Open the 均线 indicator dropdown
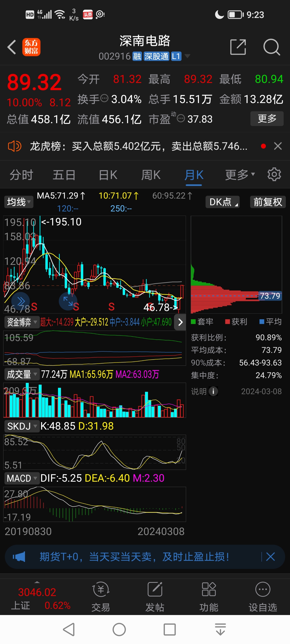290x644 pixels. pos(19,202)
